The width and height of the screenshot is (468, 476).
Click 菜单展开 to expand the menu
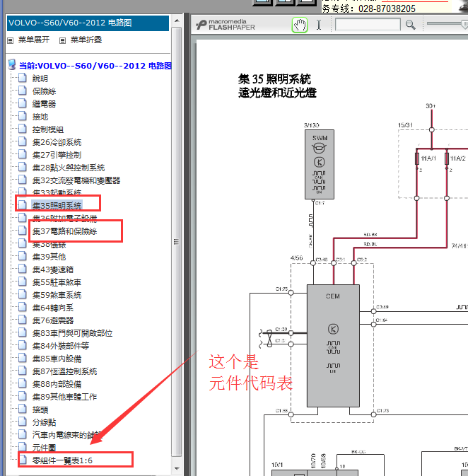(x=34, y=40)
